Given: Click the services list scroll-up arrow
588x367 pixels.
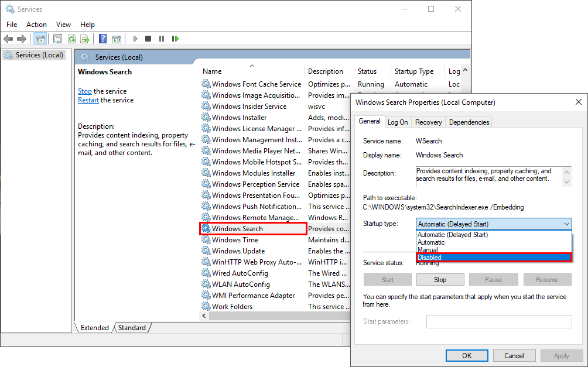Looking at the screenshot, I should click(466, 70).
